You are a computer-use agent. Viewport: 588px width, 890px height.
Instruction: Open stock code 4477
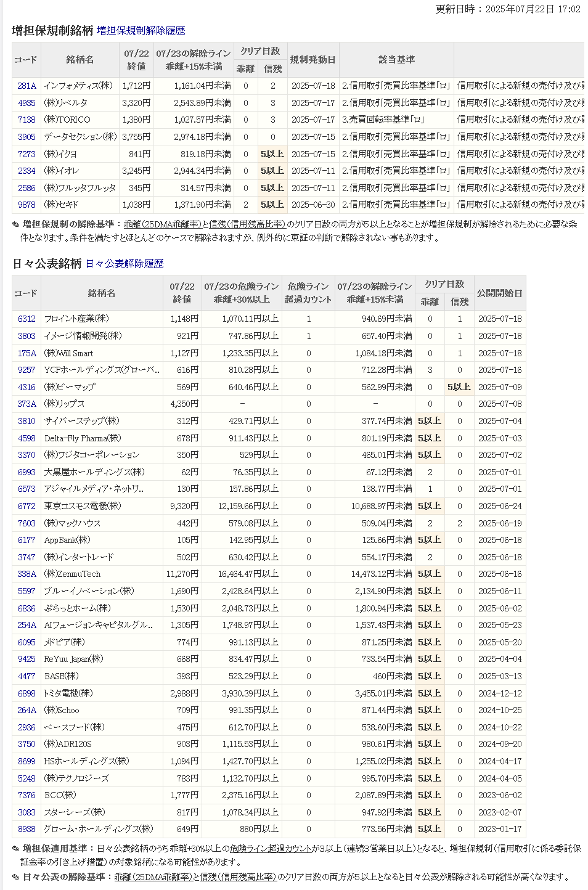pyautogui.click(x=27, y=676)
